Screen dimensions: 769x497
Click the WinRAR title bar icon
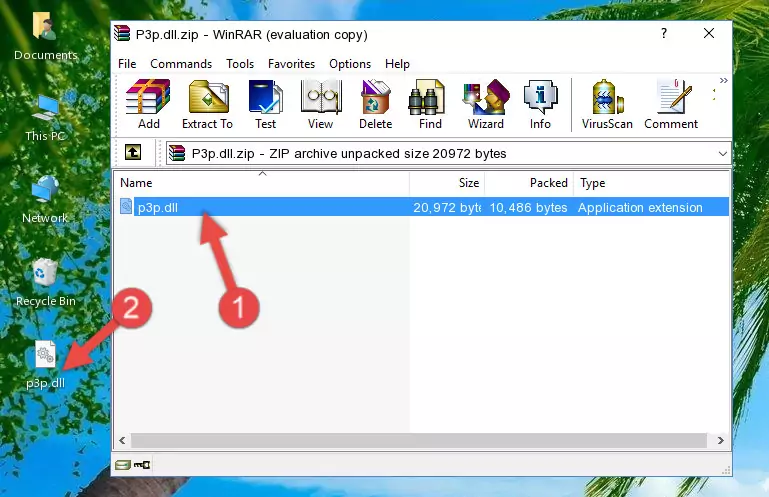122,33
